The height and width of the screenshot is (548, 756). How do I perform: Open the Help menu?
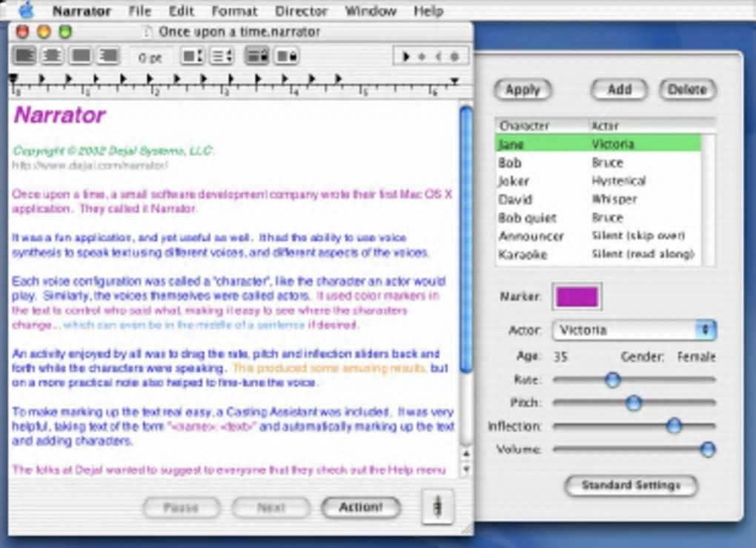pos(428,10)
